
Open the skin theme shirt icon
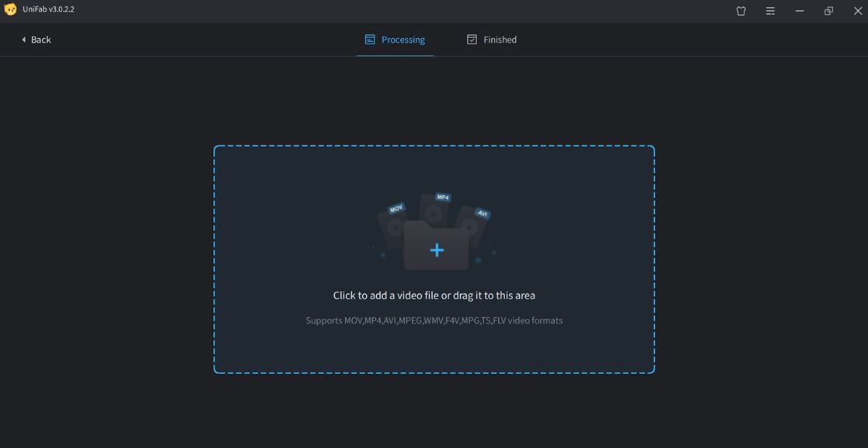[x=741, y=11]
